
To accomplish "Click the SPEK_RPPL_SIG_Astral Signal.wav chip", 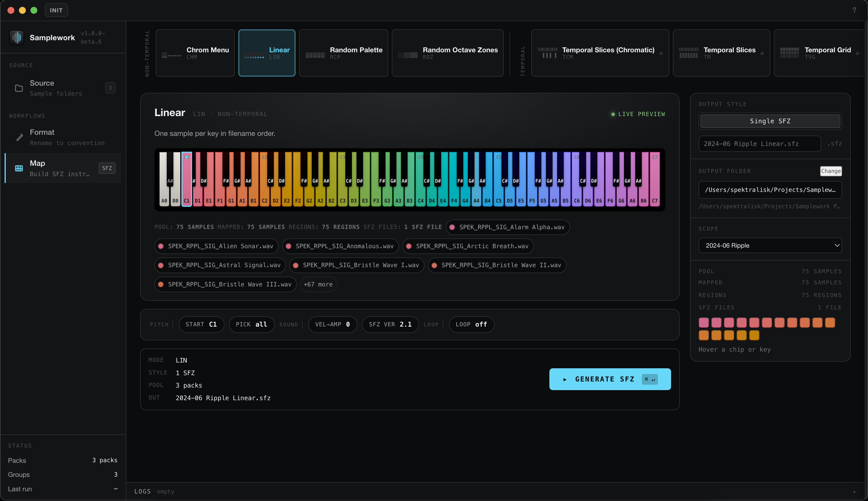I will pos(220,265).
